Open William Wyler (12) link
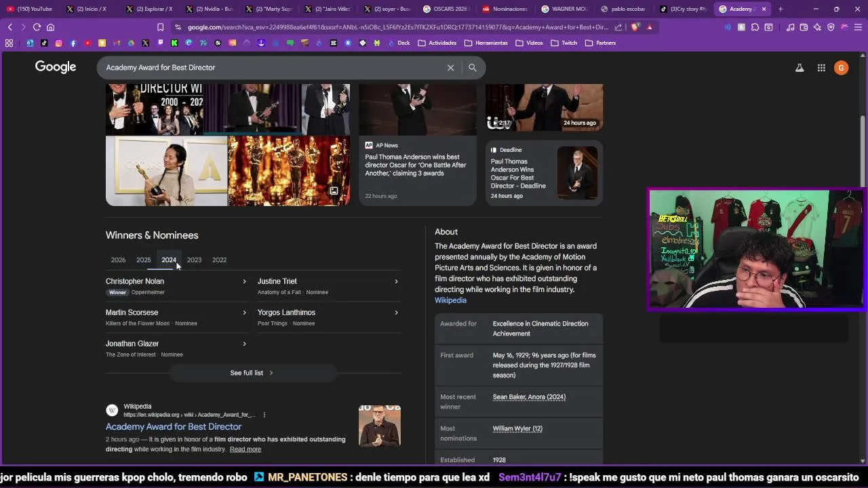This screenshot has width=868, height=488. coord(517,428)
